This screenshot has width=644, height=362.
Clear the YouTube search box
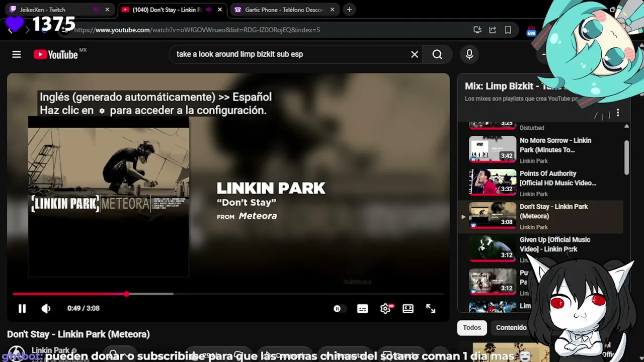pyautogui.click(x=415, y=54)
